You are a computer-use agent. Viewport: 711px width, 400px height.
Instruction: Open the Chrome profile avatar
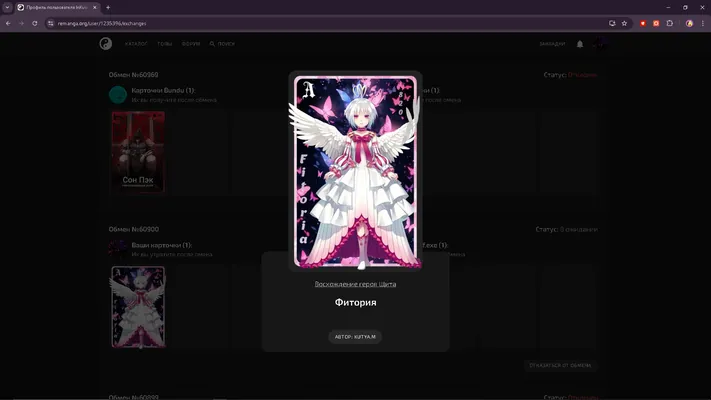tap(689, 23)
